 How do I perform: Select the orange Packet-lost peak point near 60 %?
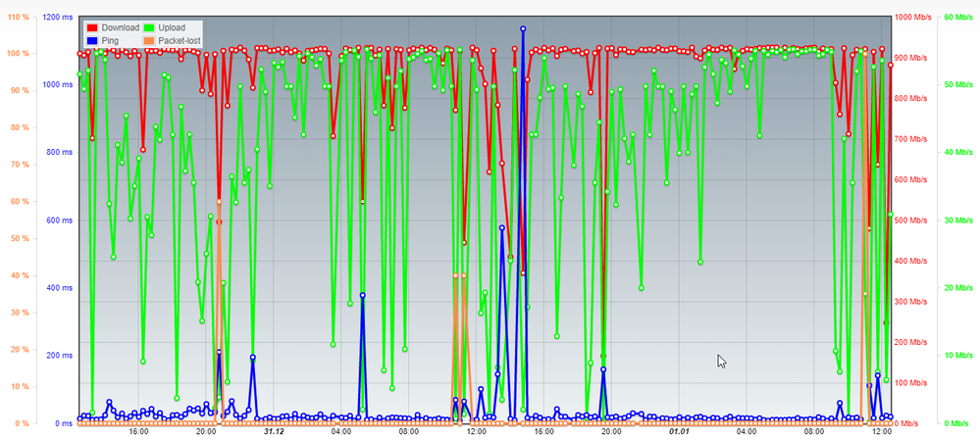[219, 202]
